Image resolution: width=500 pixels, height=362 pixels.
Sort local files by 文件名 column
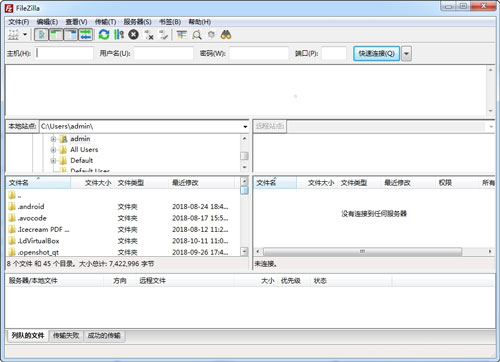click(x=38, y=183)
